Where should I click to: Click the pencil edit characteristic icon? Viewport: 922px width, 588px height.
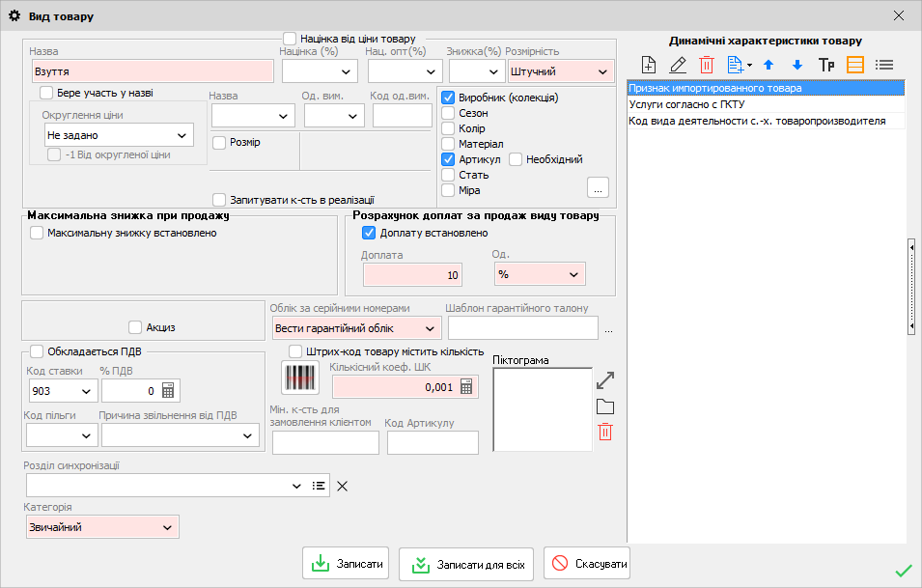[678, 65]
